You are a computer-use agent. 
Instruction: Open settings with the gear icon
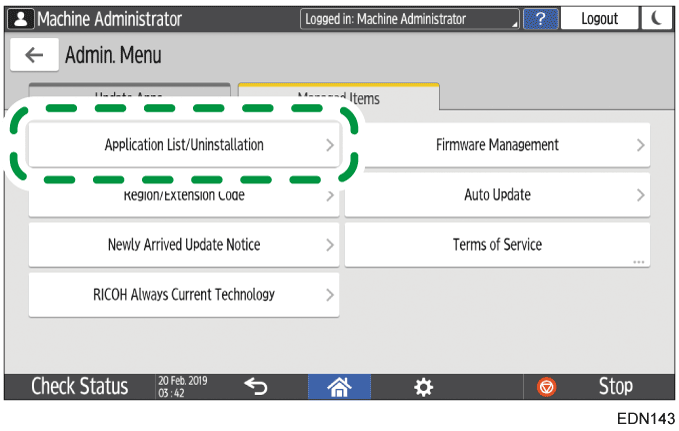(424, 386)
